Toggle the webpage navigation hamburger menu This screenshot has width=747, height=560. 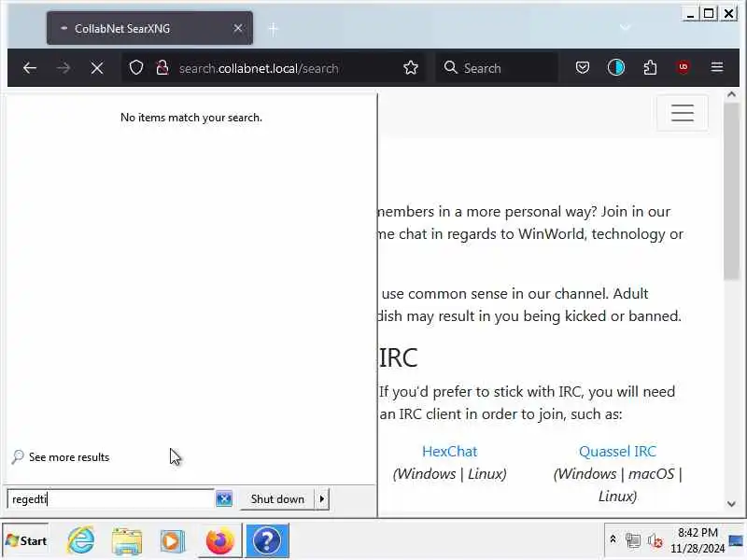[683, 113]
